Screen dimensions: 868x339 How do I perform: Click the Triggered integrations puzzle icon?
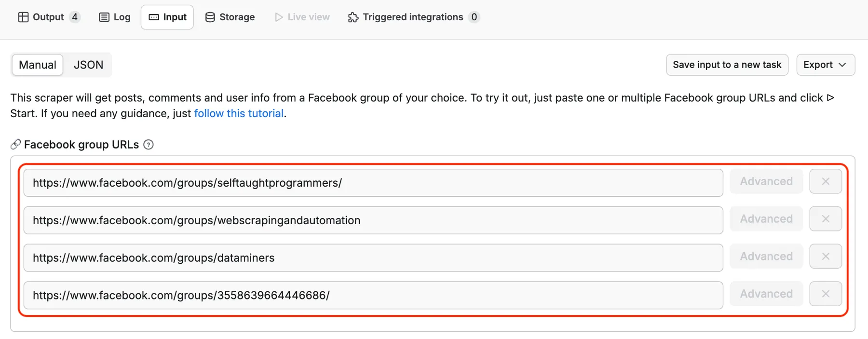click(x=353, y=17)
